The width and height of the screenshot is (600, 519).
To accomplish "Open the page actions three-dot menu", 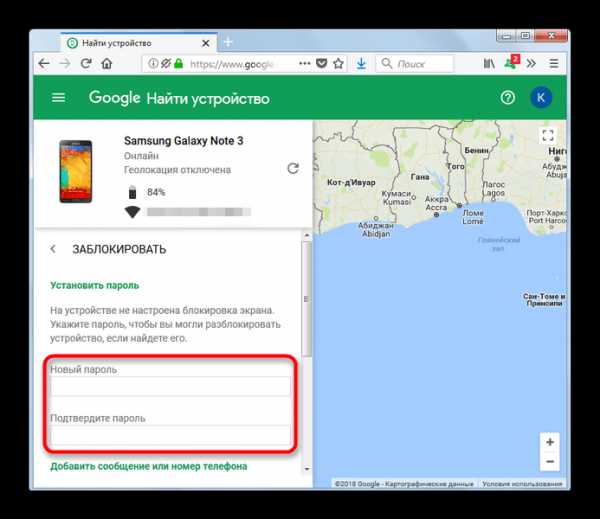I will pyautogui.click(x=305, y=64).
